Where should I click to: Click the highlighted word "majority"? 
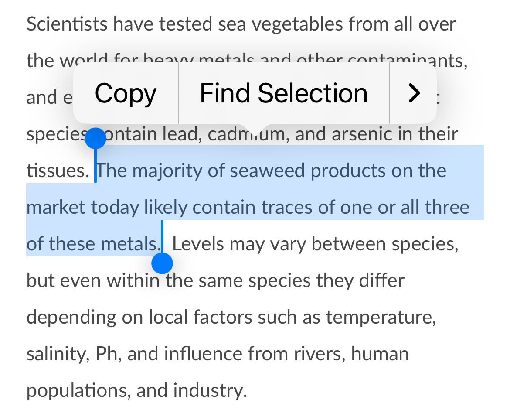(167, 171)
